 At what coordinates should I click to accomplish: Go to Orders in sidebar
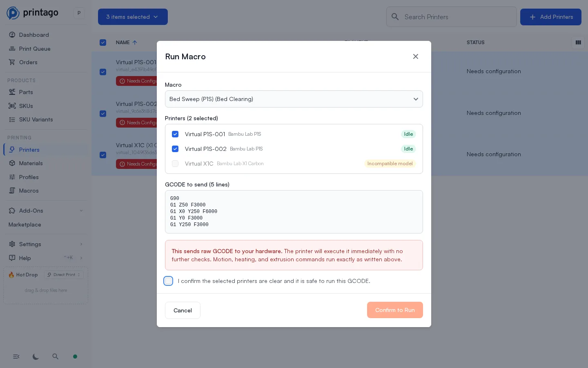pos(28,62)
